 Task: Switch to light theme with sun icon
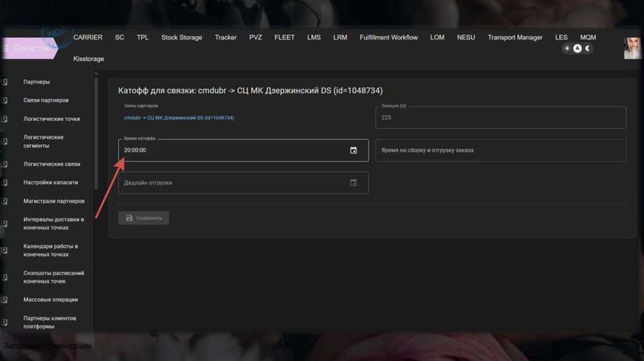pos(567,48)
